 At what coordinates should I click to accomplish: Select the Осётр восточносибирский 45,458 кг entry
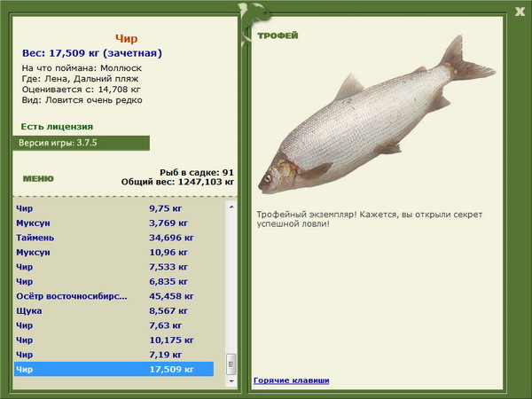click(x=113, y=296)
